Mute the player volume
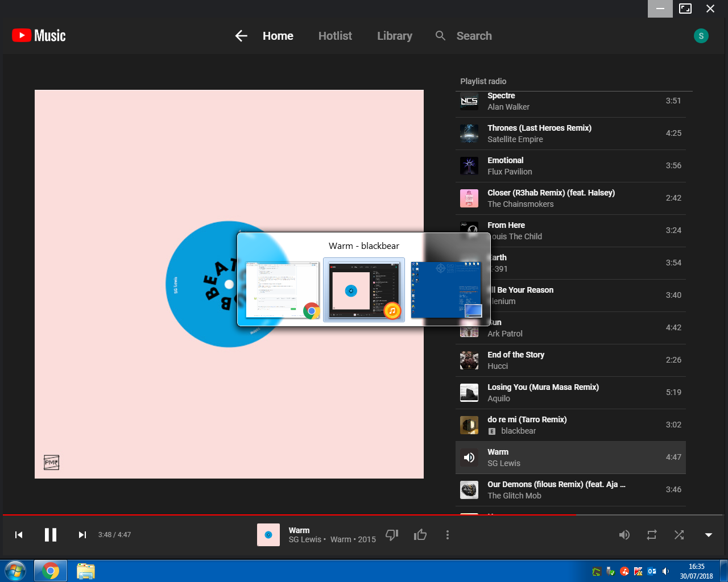 click(x=624, y=535)
